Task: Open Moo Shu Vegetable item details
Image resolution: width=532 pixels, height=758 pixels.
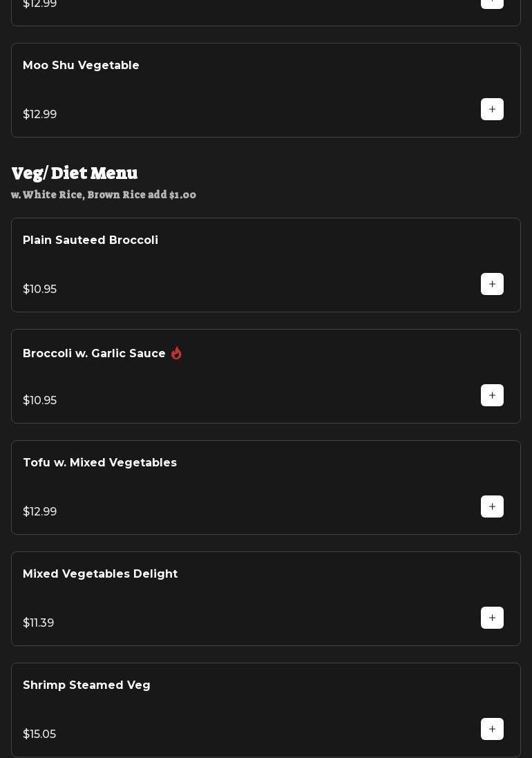Action: tap(81, 65)
